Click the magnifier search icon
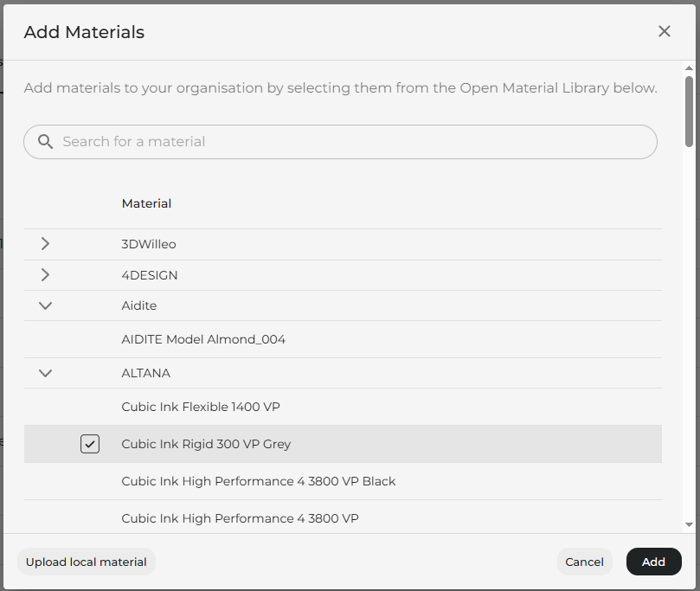The height and width of the screenshot is (591, 700). coord(45,142)
